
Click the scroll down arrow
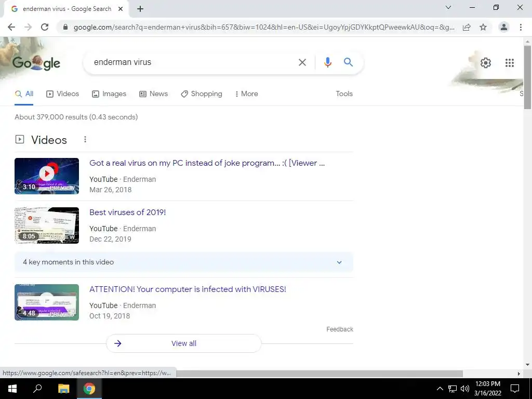coord(527,365)
